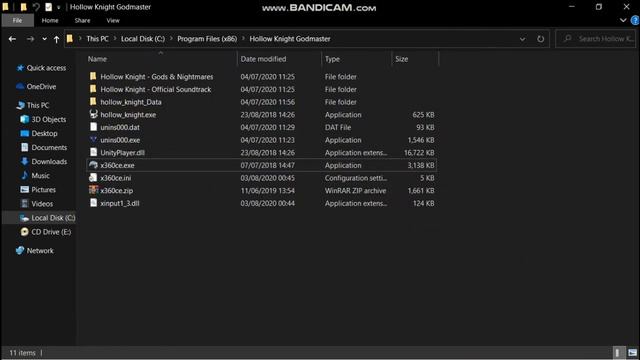
Task: Select the unins000.dat file icon
Action: pos(93,127)
